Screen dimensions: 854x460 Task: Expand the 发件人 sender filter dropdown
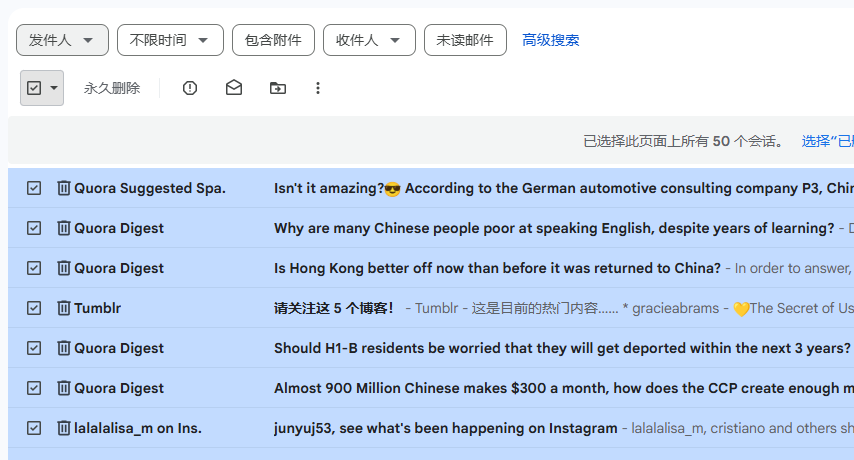(61, 40)
